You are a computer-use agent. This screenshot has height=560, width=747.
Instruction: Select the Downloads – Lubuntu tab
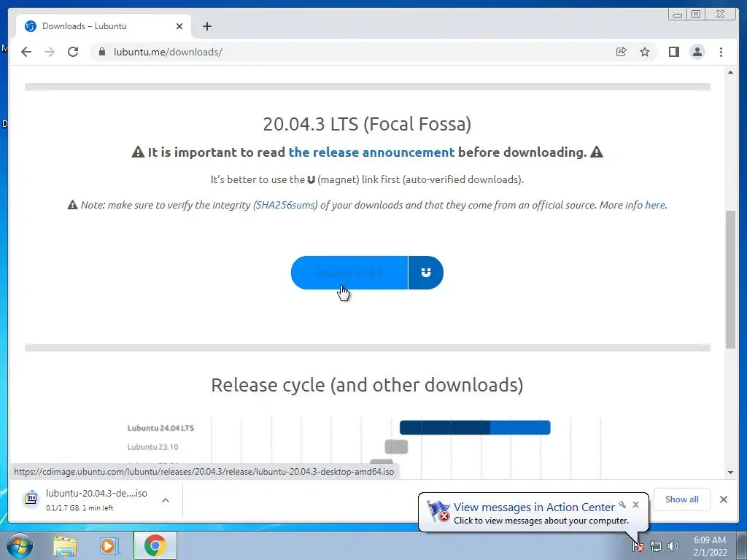pyautogui.click(x=104, y=26)
